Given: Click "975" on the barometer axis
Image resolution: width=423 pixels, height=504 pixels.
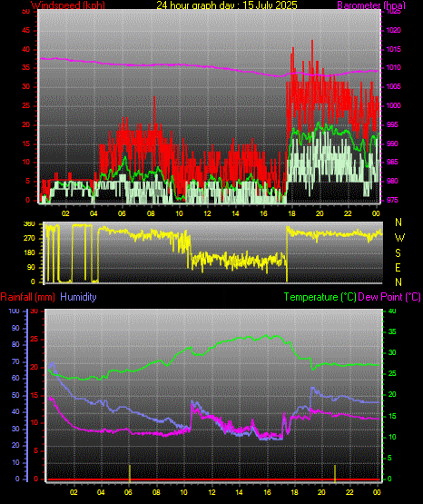Looking at the screenshot, I should [x=392, y=200].
